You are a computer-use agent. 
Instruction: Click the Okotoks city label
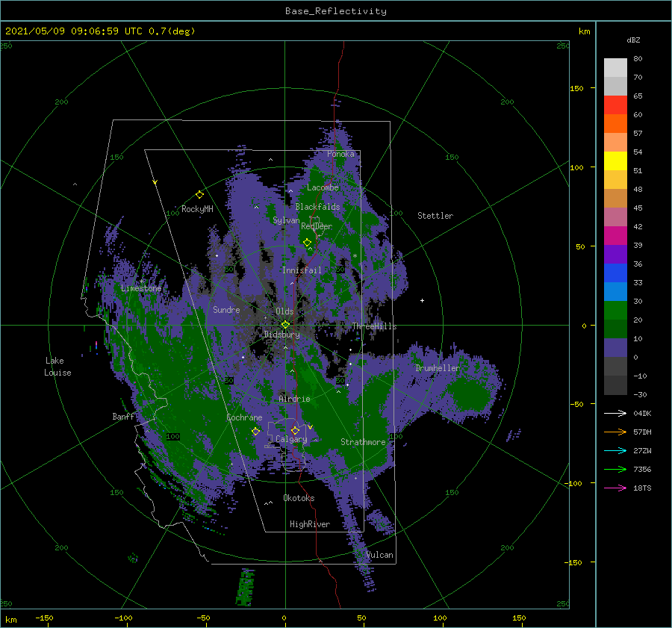[299, 498]
